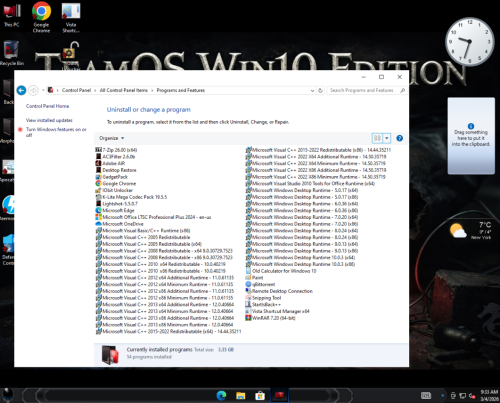Open the view options dropdown arrow
The image size is (500, 403).
[387, 138]
